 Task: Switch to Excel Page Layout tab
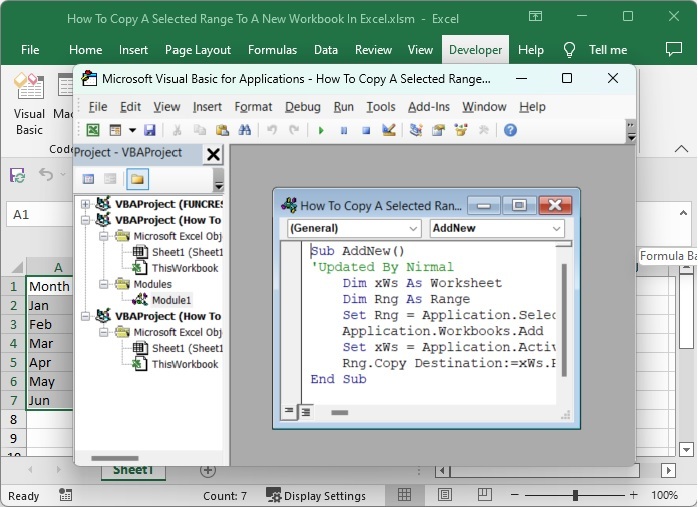198,50
